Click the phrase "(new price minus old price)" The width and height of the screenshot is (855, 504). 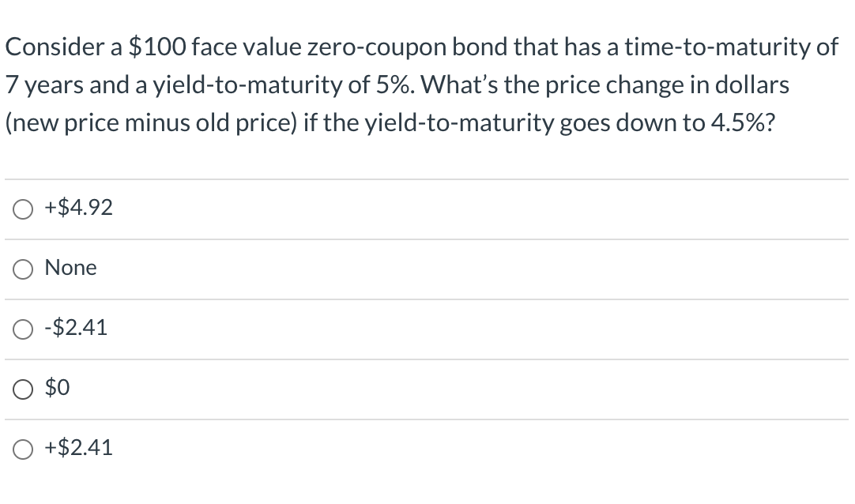152,123
